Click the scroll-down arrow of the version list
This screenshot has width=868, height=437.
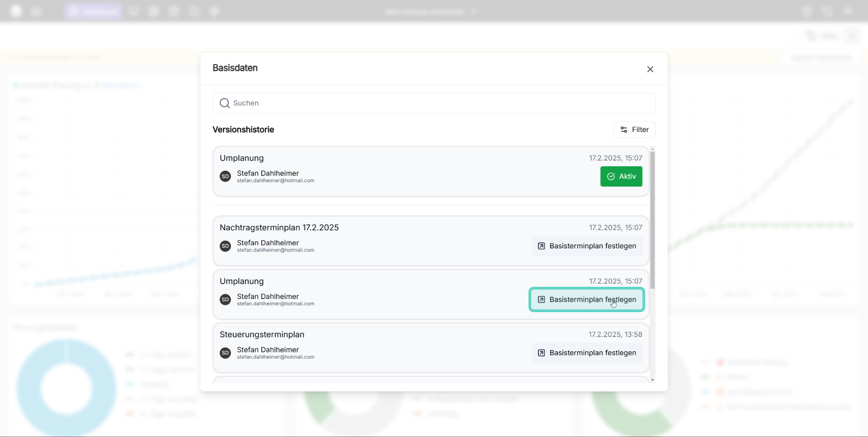pos(652,380)
